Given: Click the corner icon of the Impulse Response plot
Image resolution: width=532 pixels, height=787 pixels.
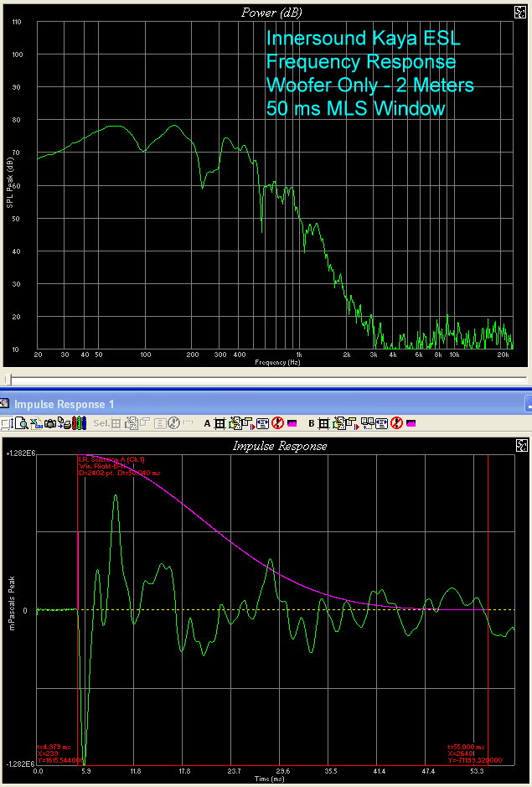Looking at the screenshot, I should pos(520,445).
